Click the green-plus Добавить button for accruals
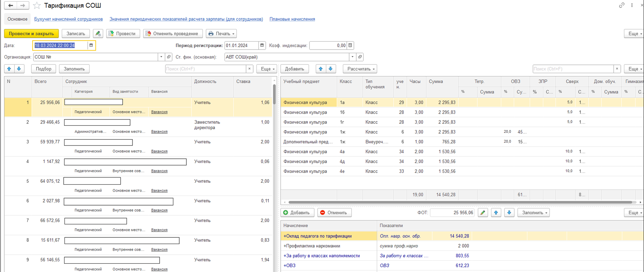Viewport: 644px width, 272px height. click(x=297, y=213)
